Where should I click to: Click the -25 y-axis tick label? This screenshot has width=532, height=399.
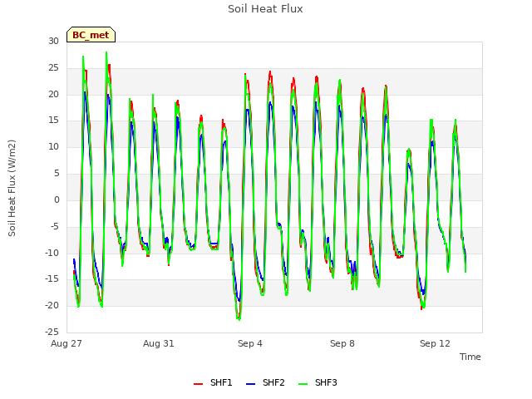52,332
